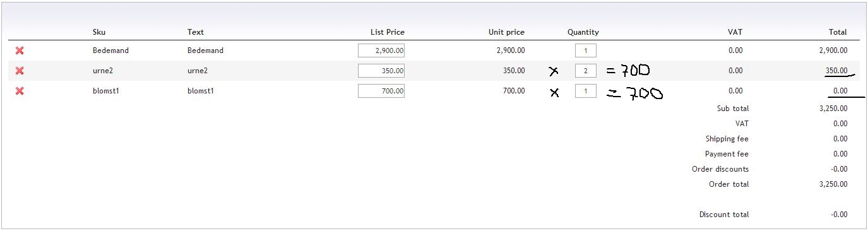Select the Text column header
Screen dimensions: 868x231
tap(196, 32)
